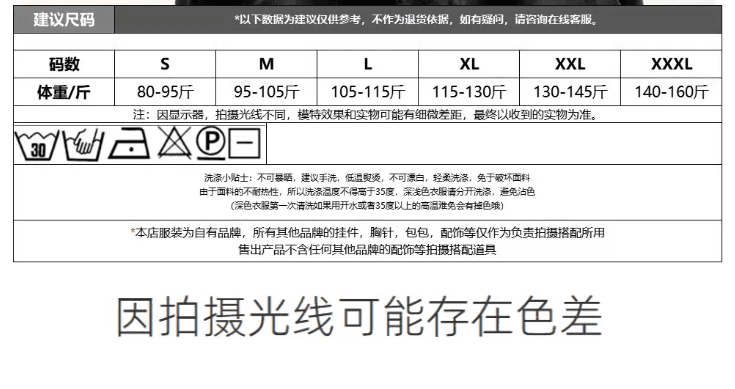The height and width of the screenshot is (389, 735).
Task: Click the *本店服装为自有品牌 notice line
Action: tap(368, 232)
